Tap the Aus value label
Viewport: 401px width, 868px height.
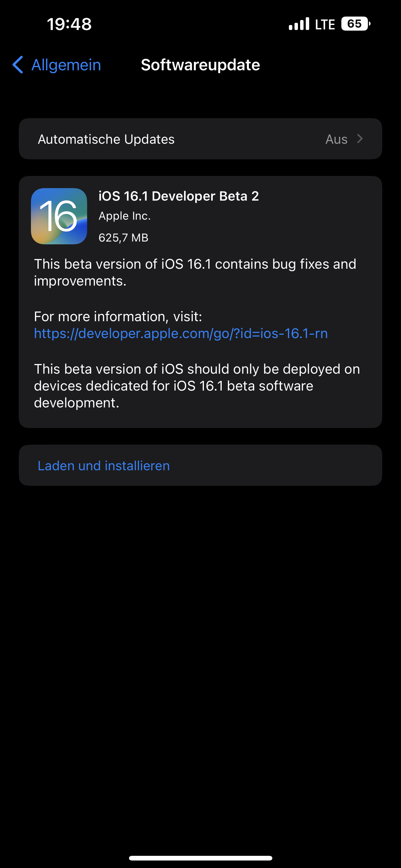click(336, 139)
